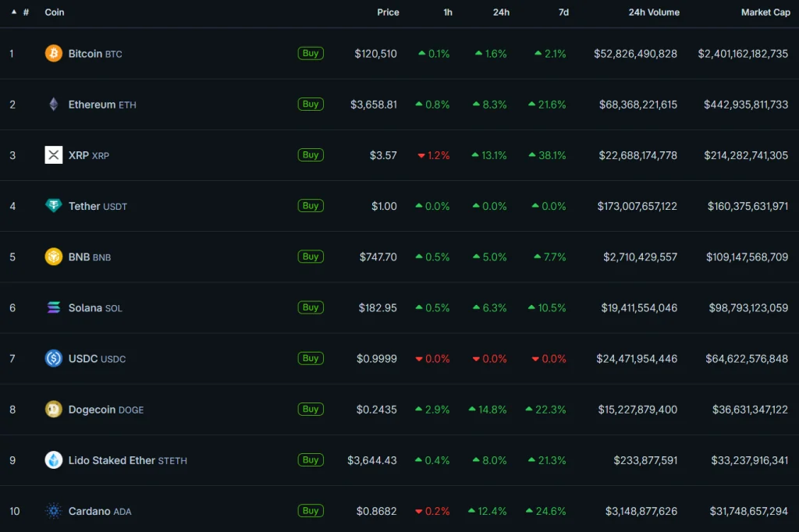
Task: Sort by the Price column header
Action: coord(388,12)
